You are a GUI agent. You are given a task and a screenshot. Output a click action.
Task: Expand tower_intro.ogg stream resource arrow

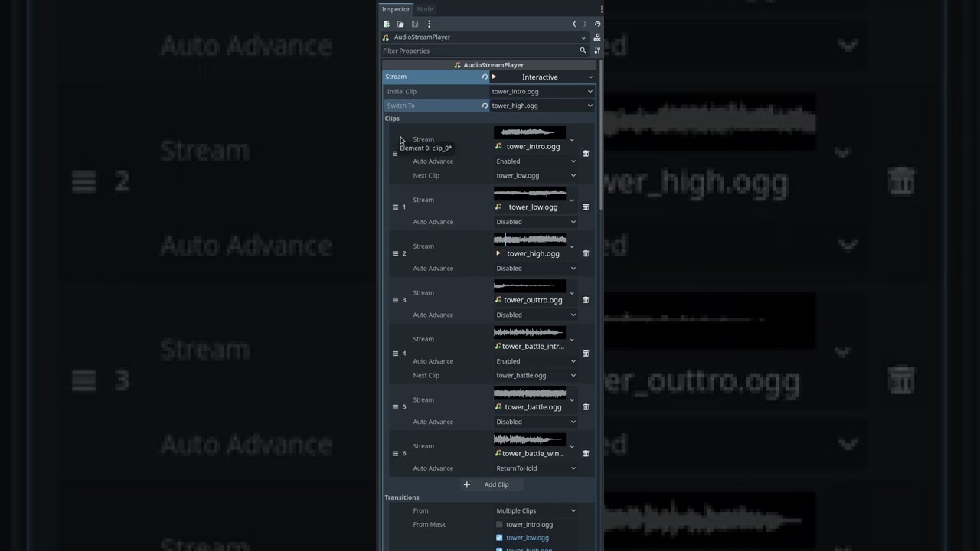point(572,139)
